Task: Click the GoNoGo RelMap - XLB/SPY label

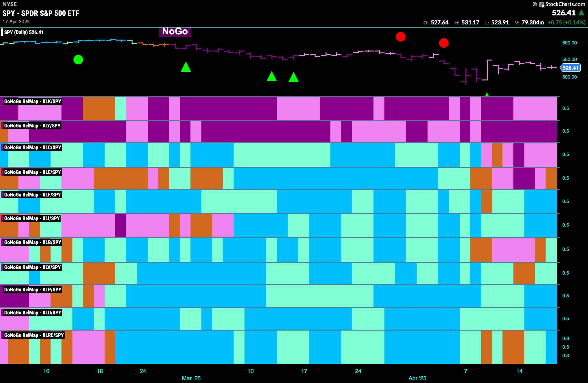Action: pyautogui.click(x=33, y=242)
